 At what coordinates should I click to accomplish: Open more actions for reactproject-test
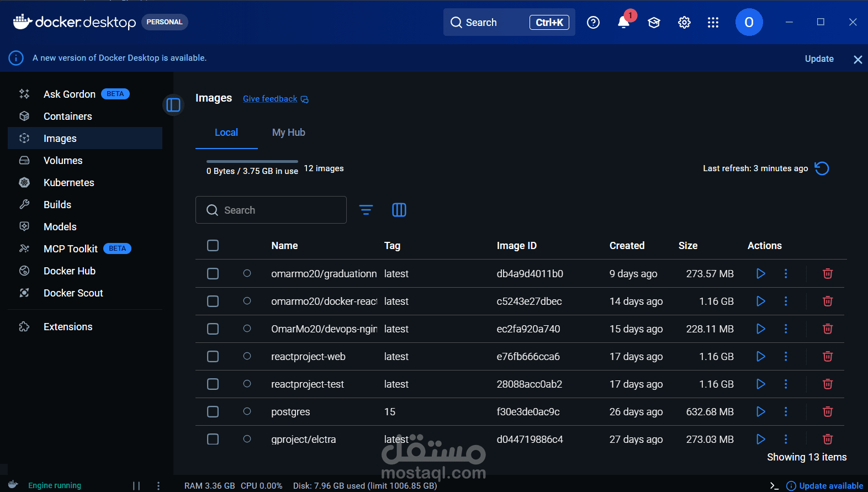[786, 384]
